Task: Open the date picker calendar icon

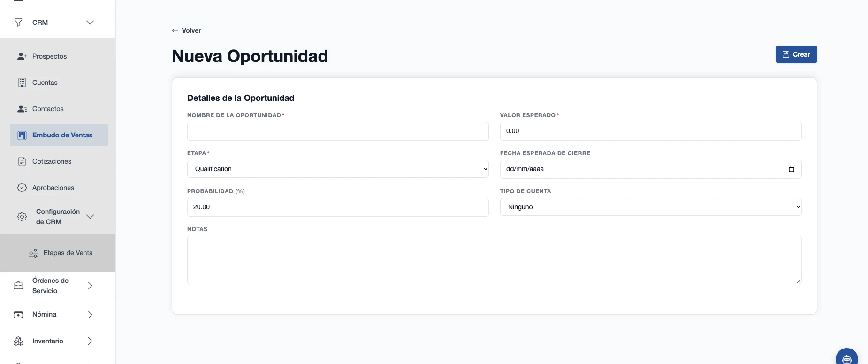Action: [x=792, y=169]
